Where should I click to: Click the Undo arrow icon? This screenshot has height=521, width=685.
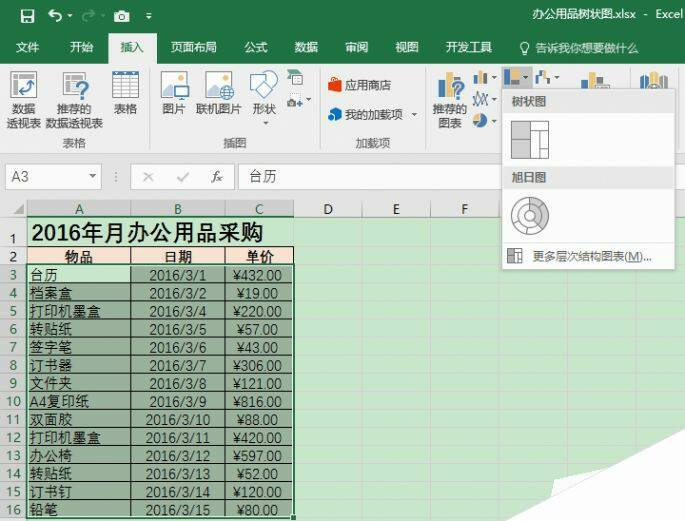point(55,16)
